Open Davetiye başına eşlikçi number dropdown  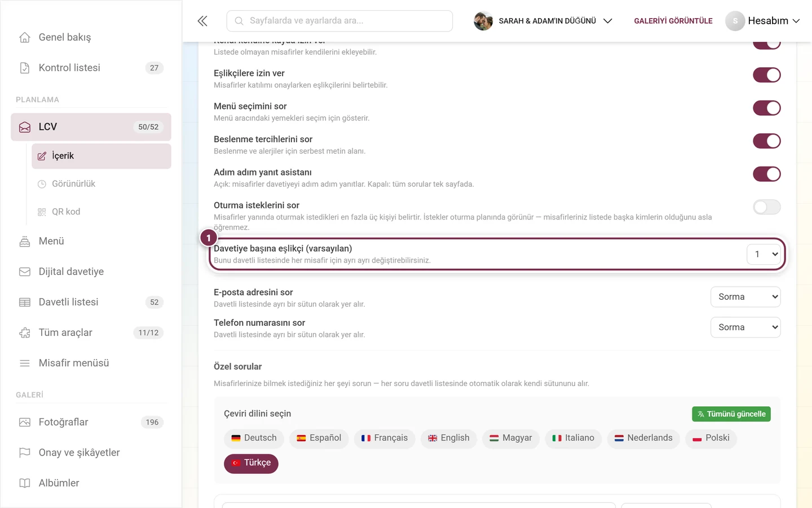pos(764,254)
